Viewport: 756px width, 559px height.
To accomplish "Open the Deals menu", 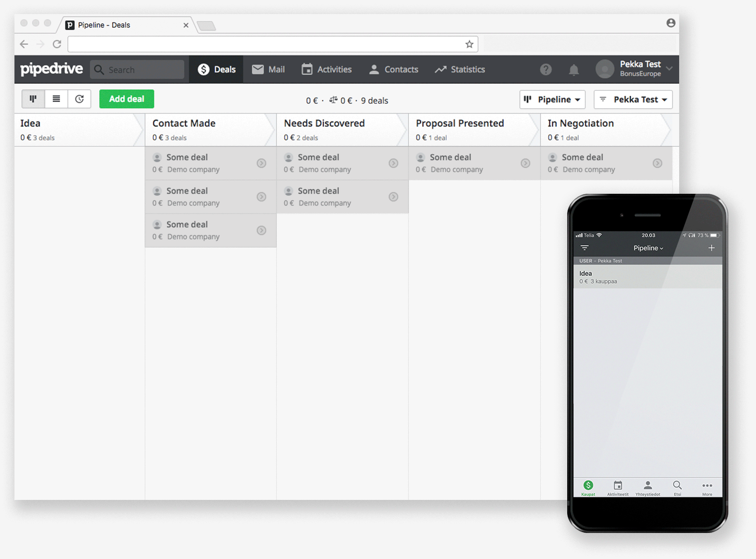I will click(x=216, y=69).
